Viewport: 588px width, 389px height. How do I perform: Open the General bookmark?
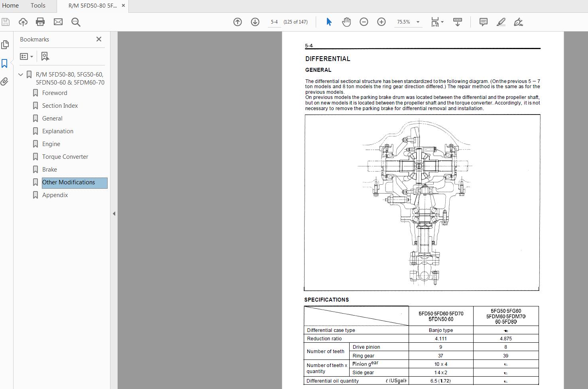click(52, 118)
